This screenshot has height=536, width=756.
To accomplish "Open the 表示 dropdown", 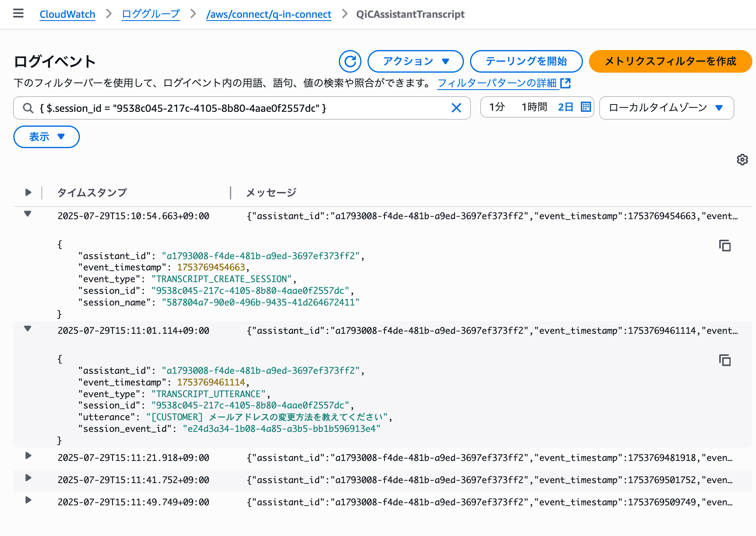I will point(46,137).
